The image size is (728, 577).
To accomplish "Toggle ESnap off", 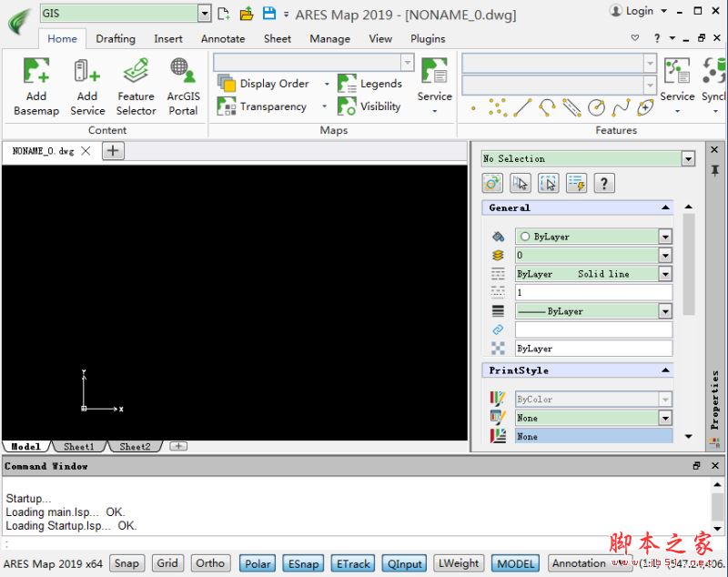I will point(303,563).
